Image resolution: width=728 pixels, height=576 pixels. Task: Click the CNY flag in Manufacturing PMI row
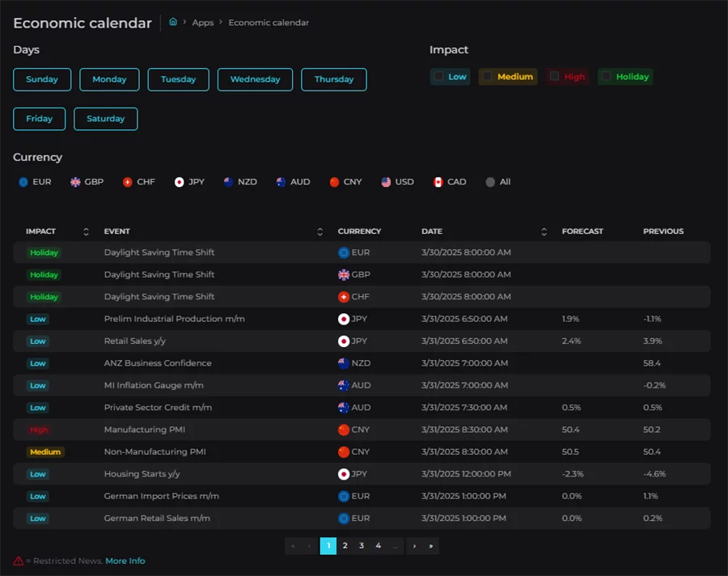point(344,430)
